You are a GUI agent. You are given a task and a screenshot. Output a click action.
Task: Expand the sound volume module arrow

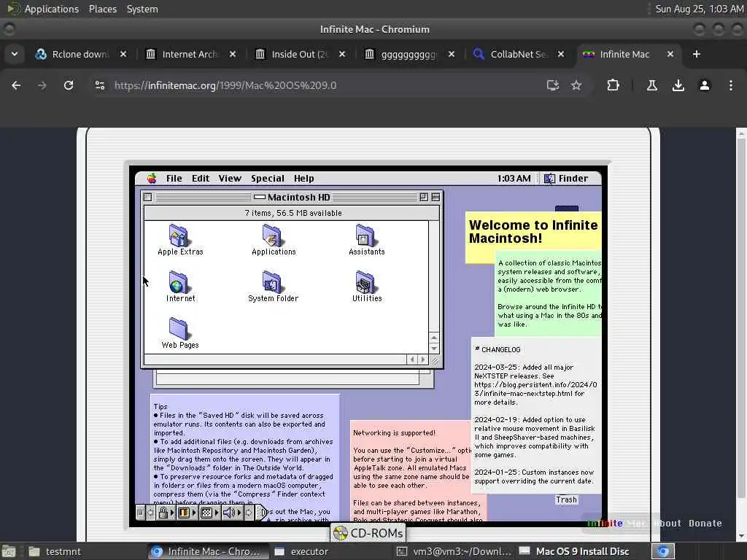tap(239, 513)
